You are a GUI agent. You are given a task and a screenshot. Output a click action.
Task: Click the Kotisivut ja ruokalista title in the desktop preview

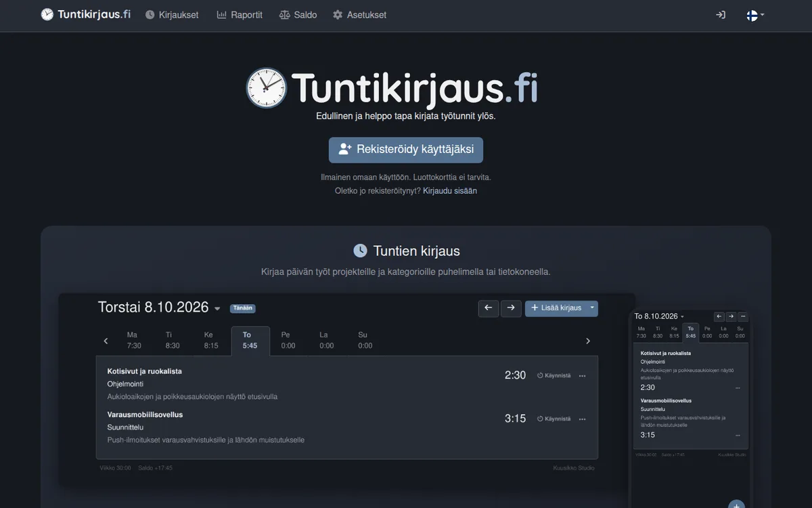pos(145,371)
